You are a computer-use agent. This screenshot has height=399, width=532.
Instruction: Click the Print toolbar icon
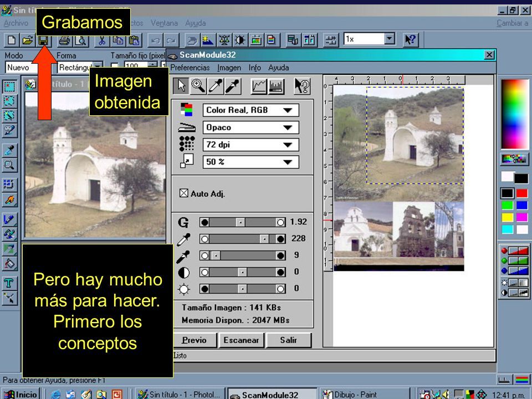point(64,40)
